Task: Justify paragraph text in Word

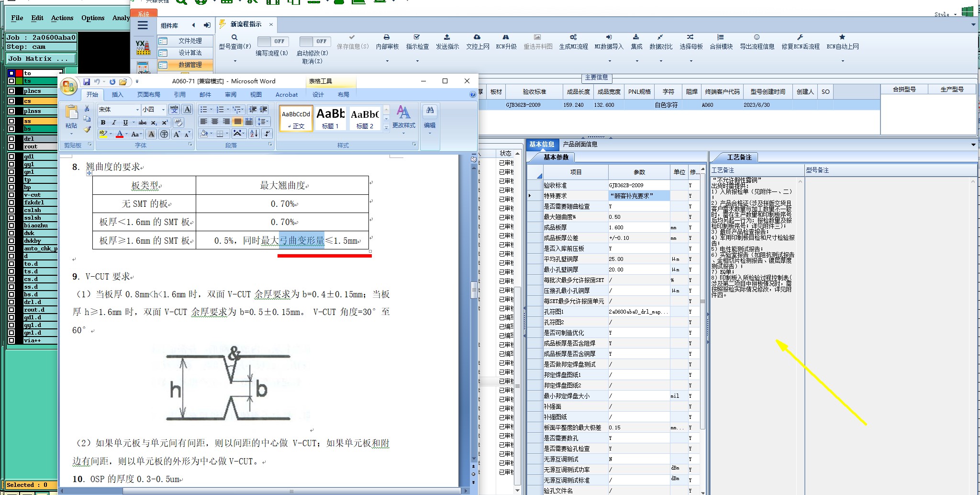Action: coord(237,122)
